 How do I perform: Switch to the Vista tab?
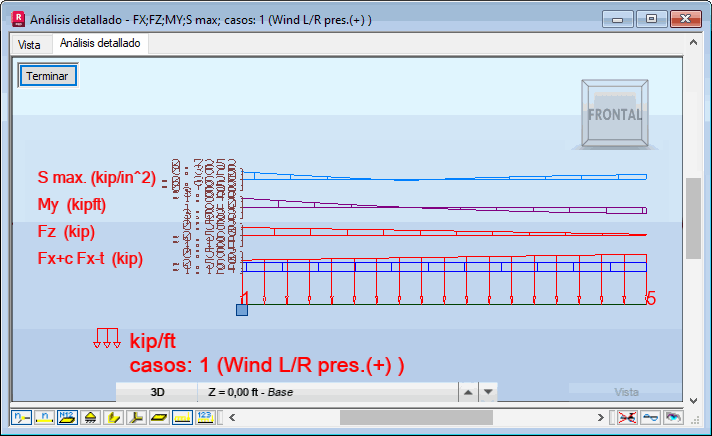click(x=29, y=45)
